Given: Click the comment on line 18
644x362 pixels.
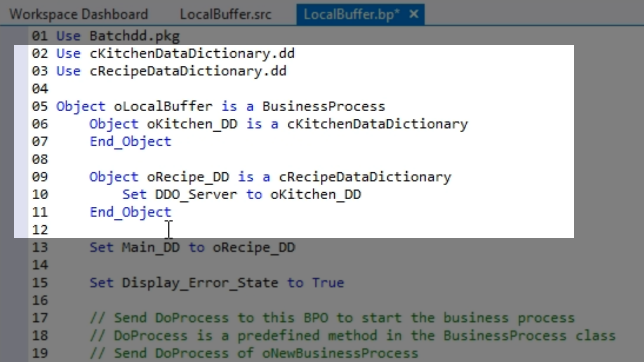Looking at the screenshot, I should [352, 336].
